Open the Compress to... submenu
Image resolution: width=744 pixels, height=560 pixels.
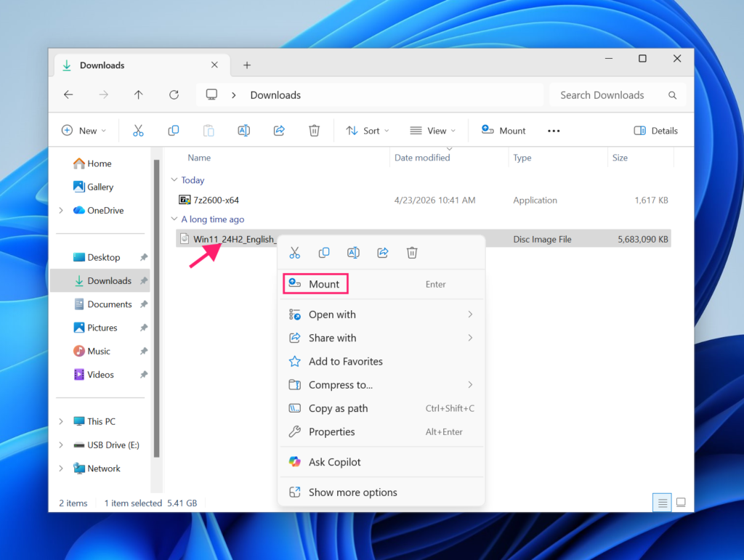coord(382,385)
